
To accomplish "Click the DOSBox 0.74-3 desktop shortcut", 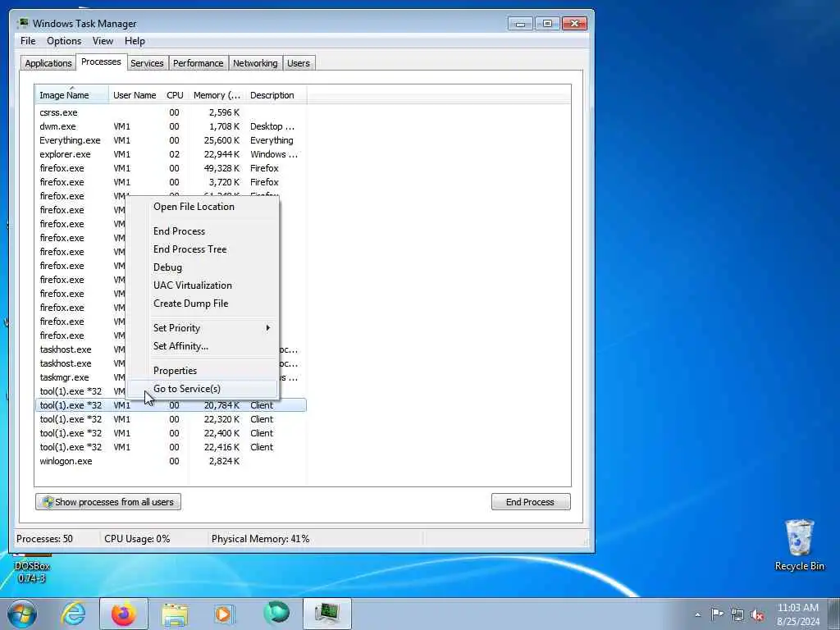I will pos(32,568).
